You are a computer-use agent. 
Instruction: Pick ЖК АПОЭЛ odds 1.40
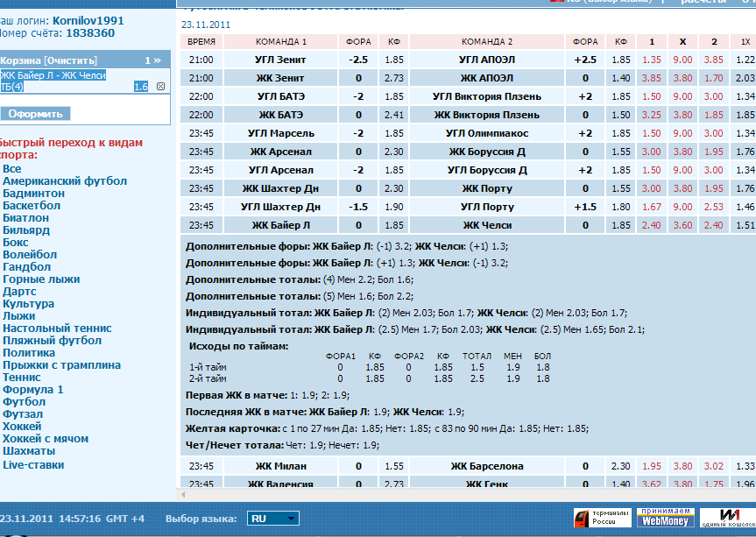click(621, 78)
